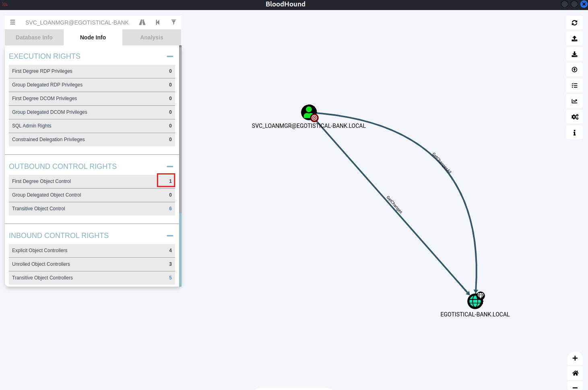Open the edge filter funnel icon
This screenshot has width=588, height=390.
pyautogui.click(x=173, y=22)
